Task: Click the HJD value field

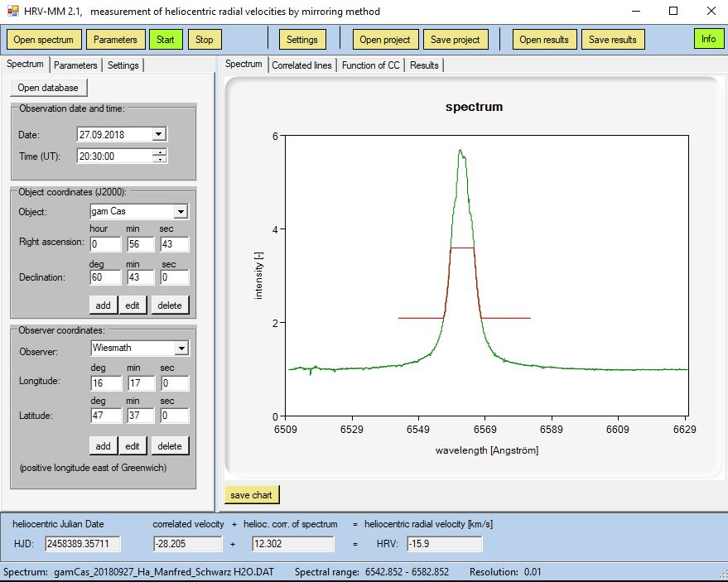Action: coord(83,543)
